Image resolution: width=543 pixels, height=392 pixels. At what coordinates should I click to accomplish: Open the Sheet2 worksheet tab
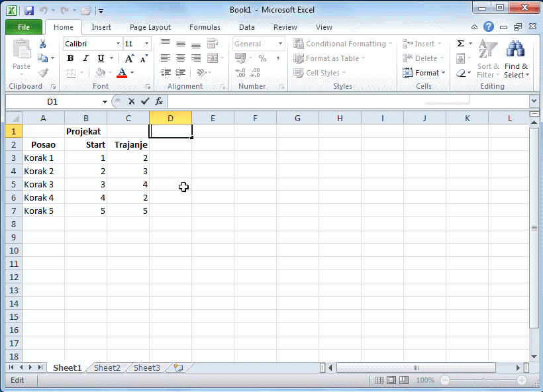pyautogui.click(x=107, y=367)
